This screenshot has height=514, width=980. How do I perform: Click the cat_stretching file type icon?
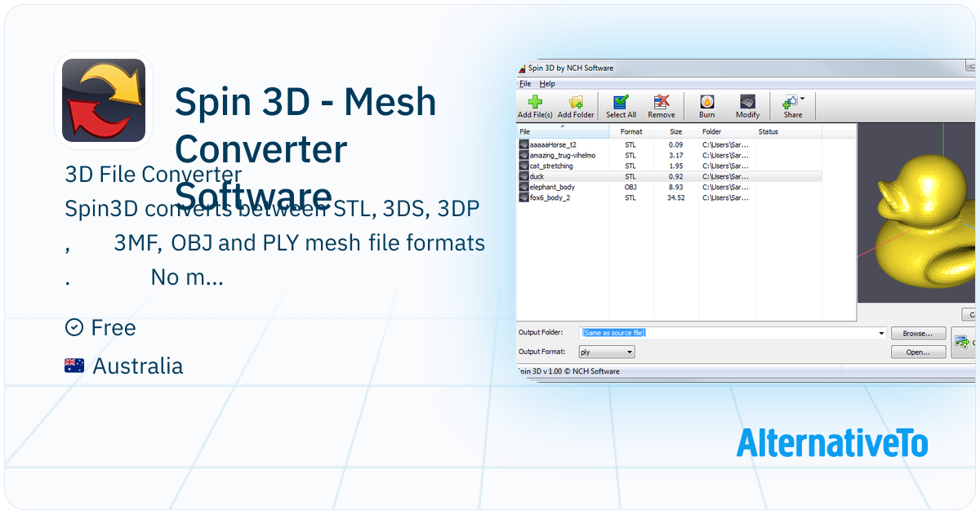pos(523,166)
